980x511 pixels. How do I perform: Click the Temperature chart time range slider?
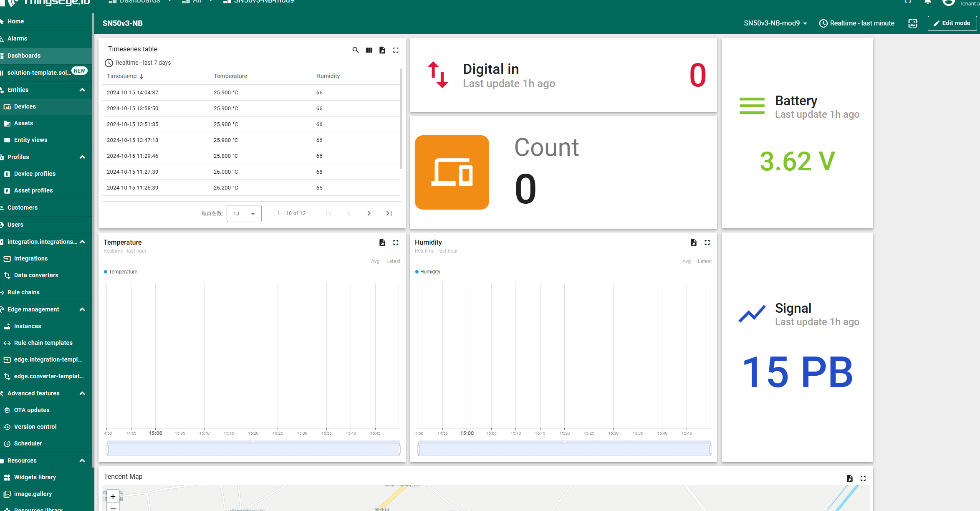coord(253,449)
